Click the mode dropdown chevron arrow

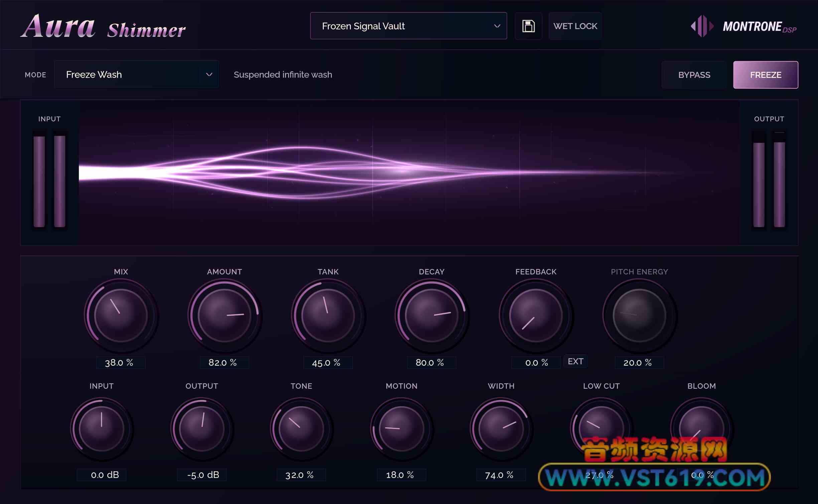(209, 75)
